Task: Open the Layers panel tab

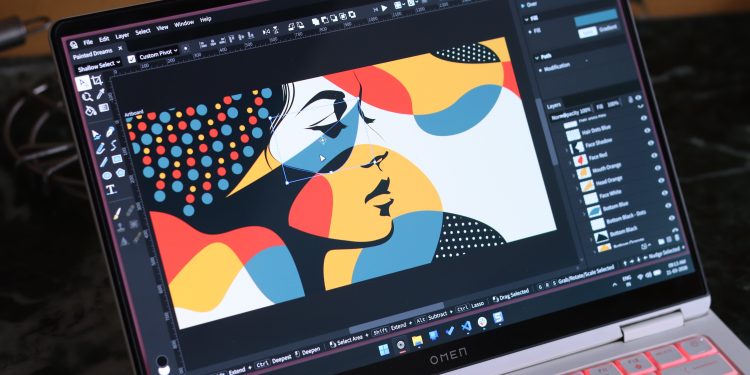Action: click(554, 104)
